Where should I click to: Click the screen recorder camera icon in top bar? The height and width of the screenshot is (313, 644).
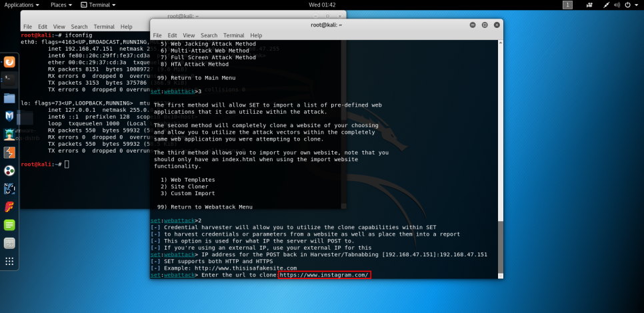[589, 5]
